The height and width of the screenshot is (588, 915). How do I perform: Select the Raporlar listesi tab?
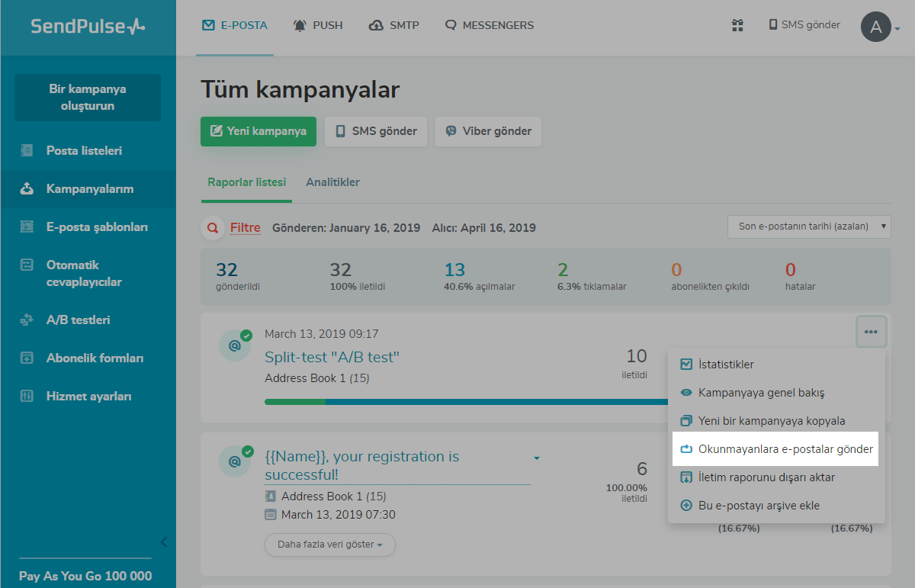pyautogui.click(x=246, y=183)
